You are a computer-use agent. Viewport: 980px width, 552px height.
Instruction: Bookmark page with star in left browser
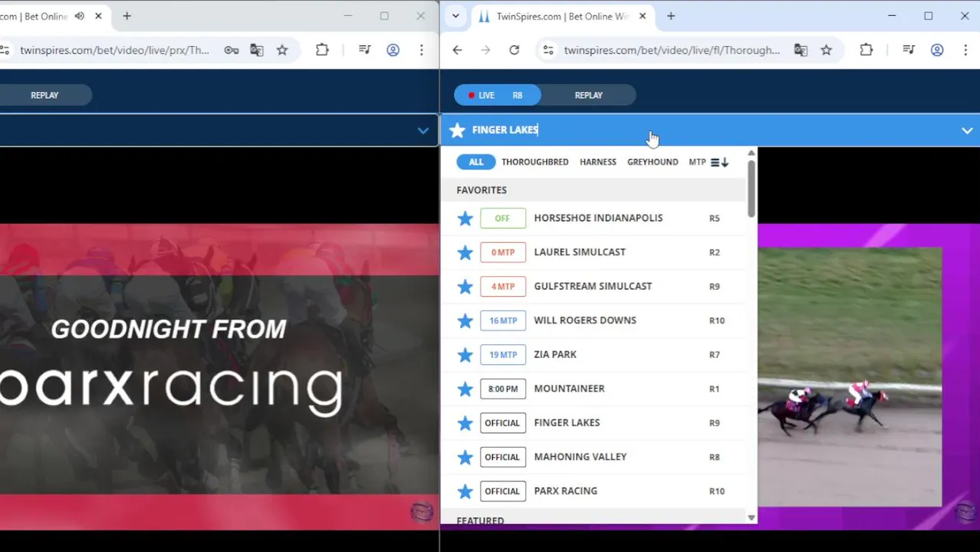(x=282, y=50)
